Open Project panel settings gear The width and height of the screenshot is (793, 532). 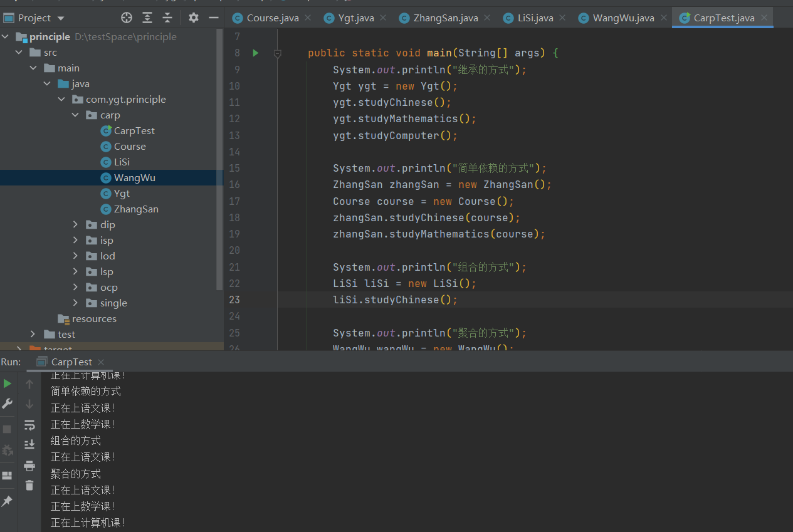(194, 18)
